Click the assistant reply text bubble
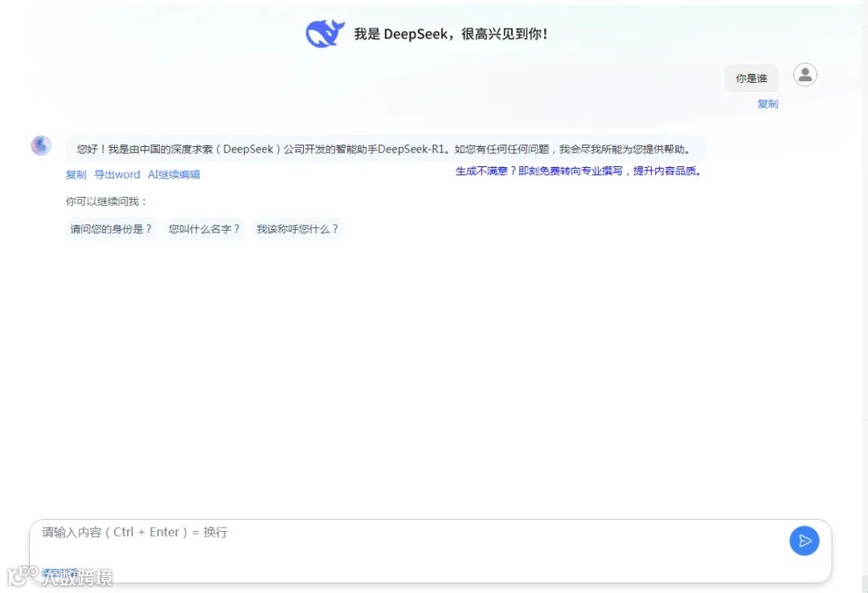Viewport: 868px width, 593px height. coord(386,149)
